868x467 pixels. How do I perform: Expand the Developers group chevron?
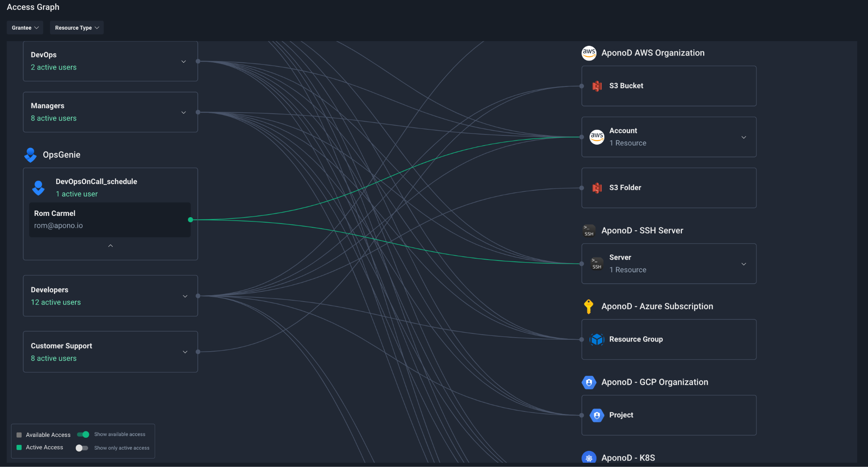(185, 296)
